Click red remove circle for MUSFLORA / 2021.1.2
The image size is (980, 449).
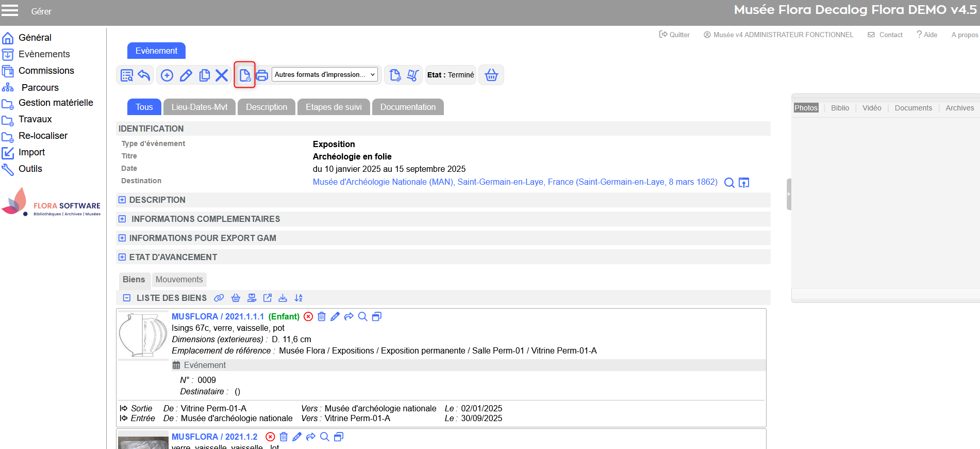tap(270, 437)
